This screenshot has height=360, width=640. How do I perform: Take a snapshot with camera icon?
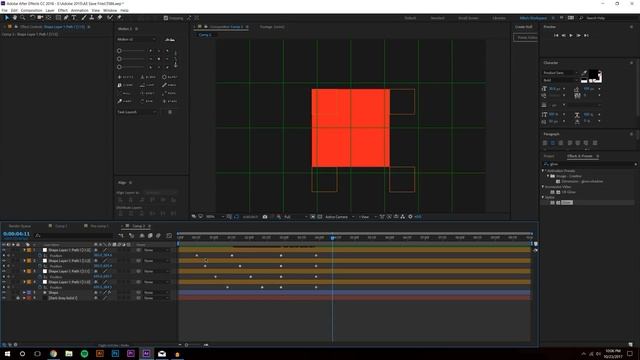point(265,217)
